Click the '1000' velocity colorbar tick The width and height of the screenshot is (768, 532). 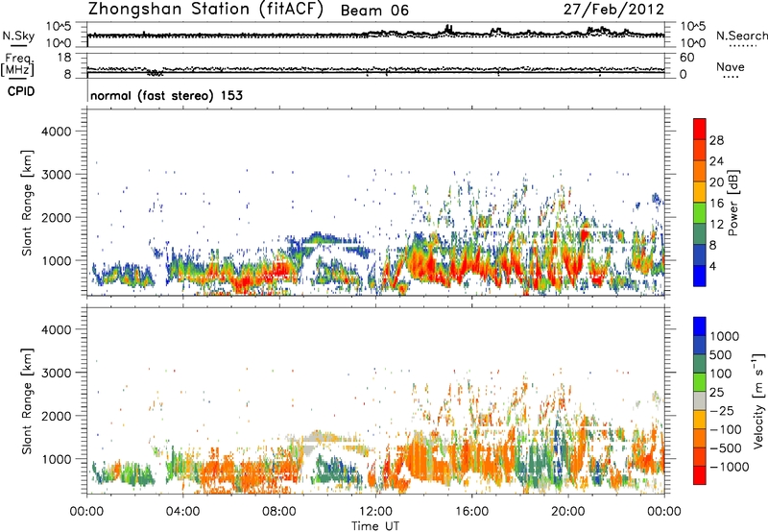725,336
